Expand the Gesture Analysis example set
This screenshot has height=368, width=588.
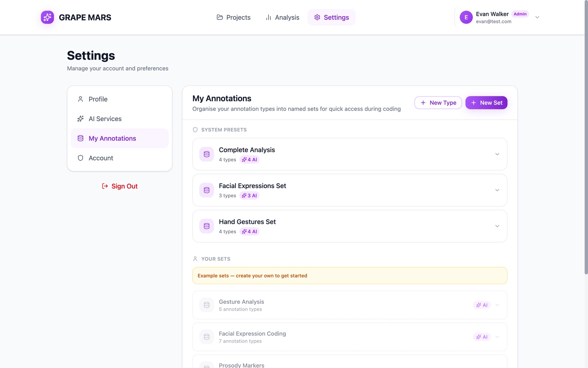[x=497, y=305]
